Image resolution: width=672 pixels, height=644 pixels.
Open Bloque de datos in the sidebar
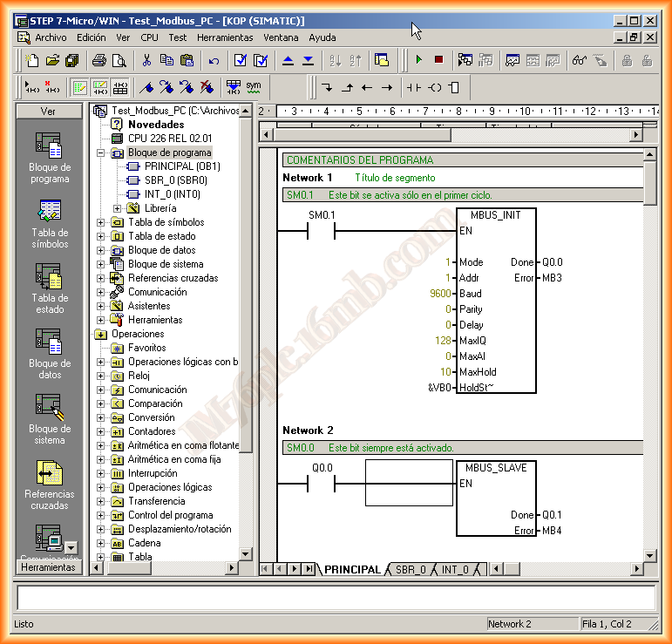(x=50, y=353)
